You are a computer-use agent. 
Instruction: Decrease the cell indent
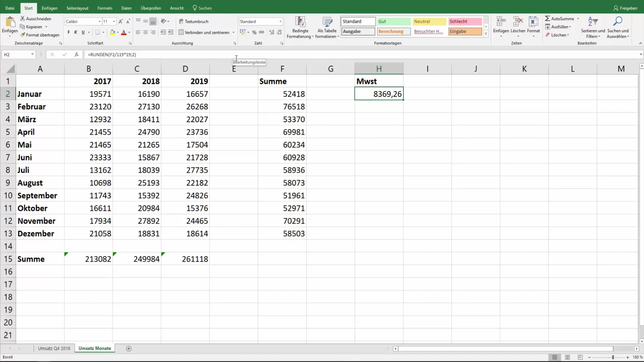pyautogui.click(x=163, y=32)
